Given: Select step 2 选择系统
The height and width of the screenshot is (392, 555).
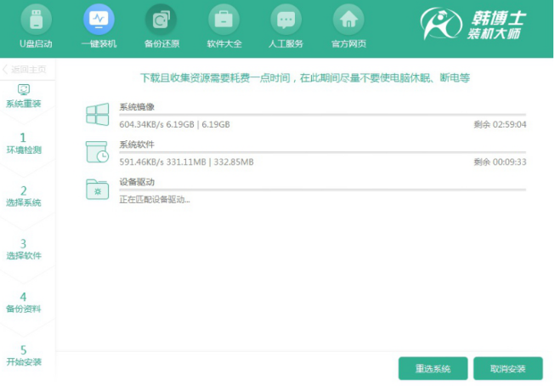Looking at the screenshot, I should tap(24, 196).
